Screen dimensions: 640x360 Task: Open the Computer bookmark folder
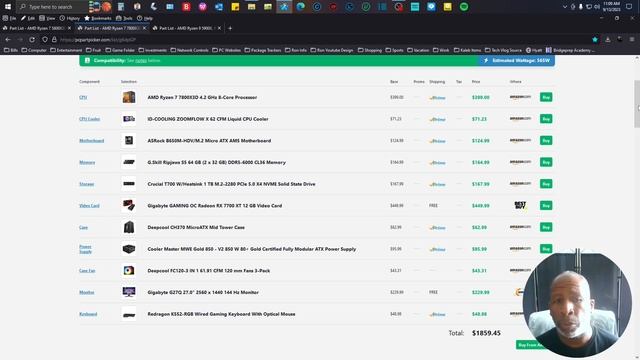(x=34, y=50)
